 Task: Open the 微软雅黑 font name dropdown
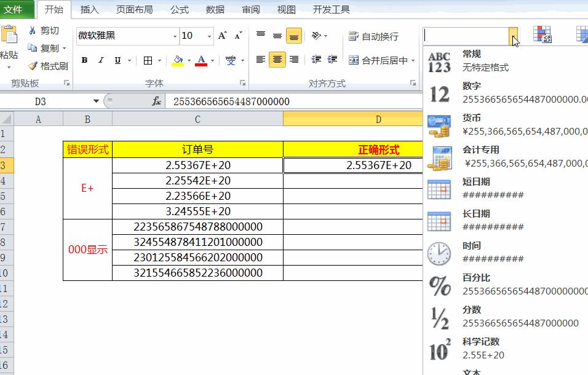pos(175,36)
